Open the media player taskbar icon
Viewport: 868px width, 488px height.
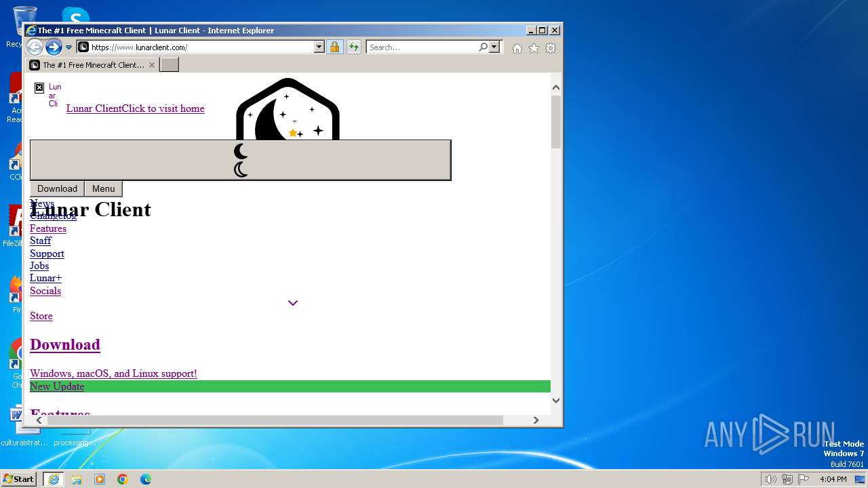(100, 479)
